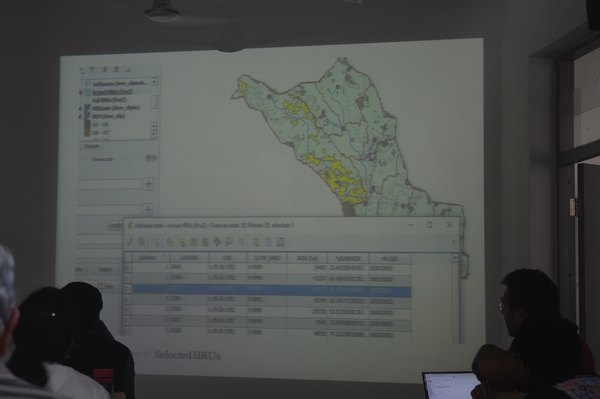The width and height of the screenshot is (600, 399).
Task: Pan map to the selected rows
Action: (x=217, y=242)
